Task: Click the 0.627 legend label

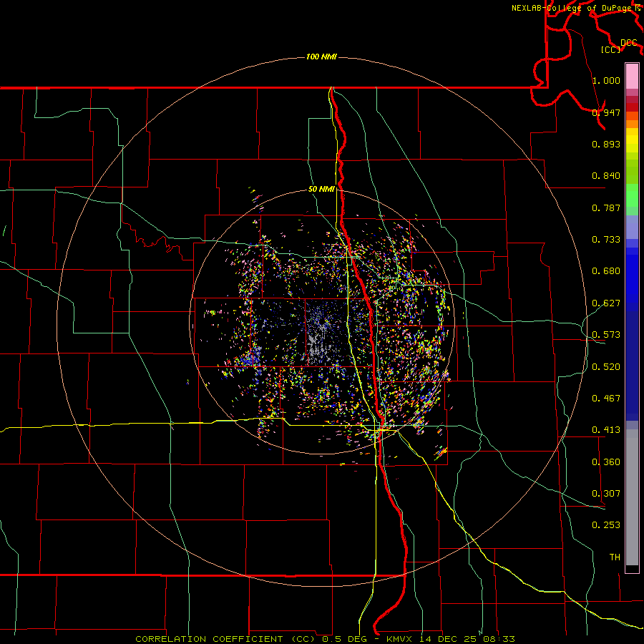Action: tap(606, 303)
